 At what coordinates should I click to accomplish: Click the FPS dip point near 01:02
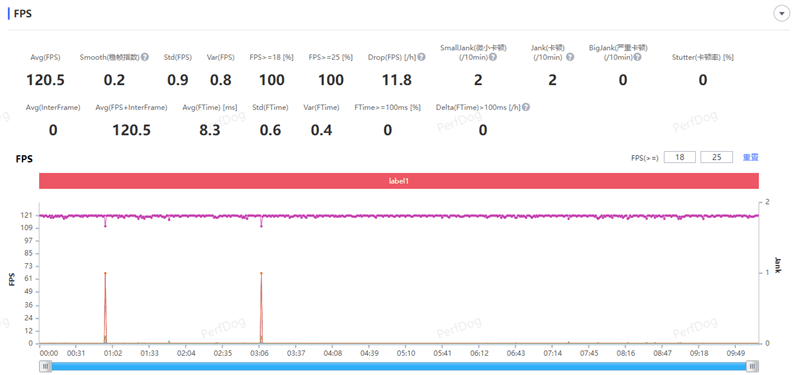coord(105,226)
